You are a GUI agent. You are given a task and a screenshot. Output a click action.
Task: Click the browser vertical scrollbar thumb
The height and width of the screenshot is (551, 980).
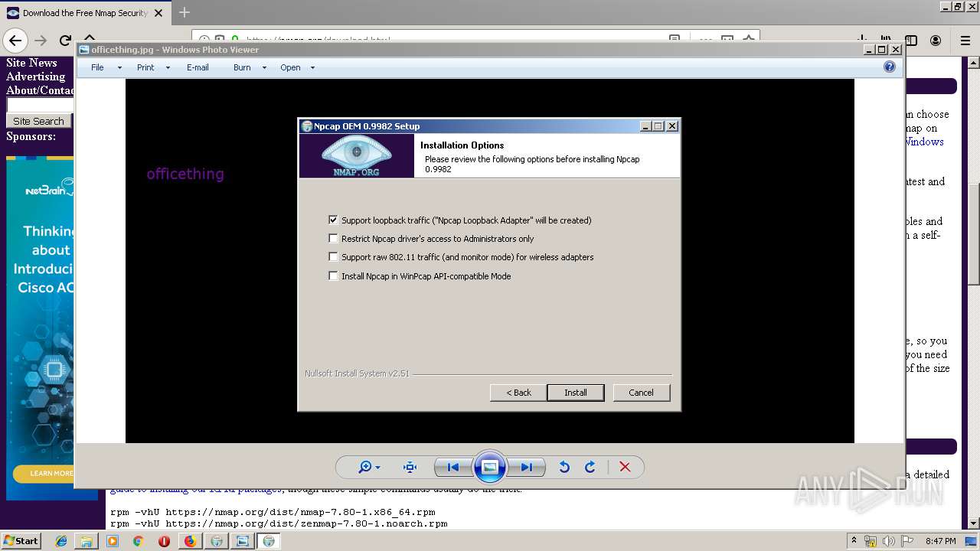coord(974,234)
